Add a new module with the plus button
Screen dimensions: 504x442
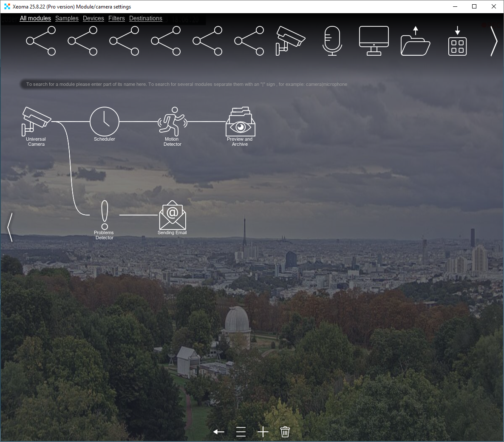[263, 431]
